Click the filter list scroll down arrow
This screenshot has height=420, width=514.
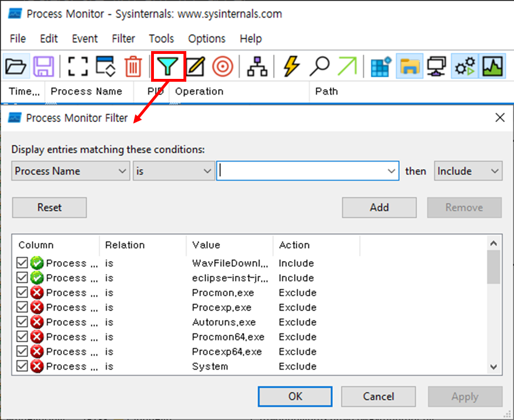494,367
